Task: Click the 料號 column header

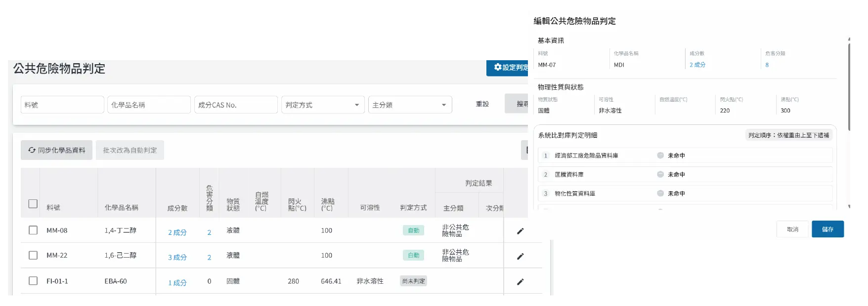Action: click(x=53, y=208)
